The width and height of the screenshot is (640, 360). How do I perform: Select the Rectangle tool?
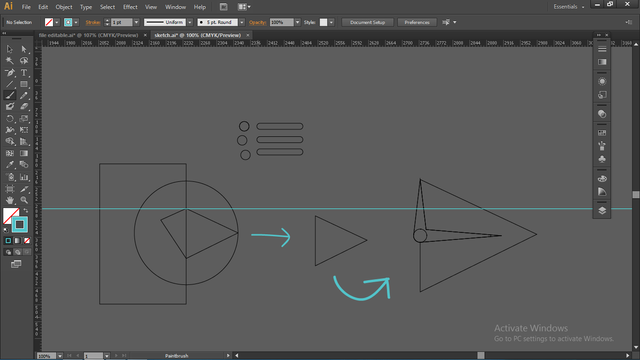click(x=24, y=84)
